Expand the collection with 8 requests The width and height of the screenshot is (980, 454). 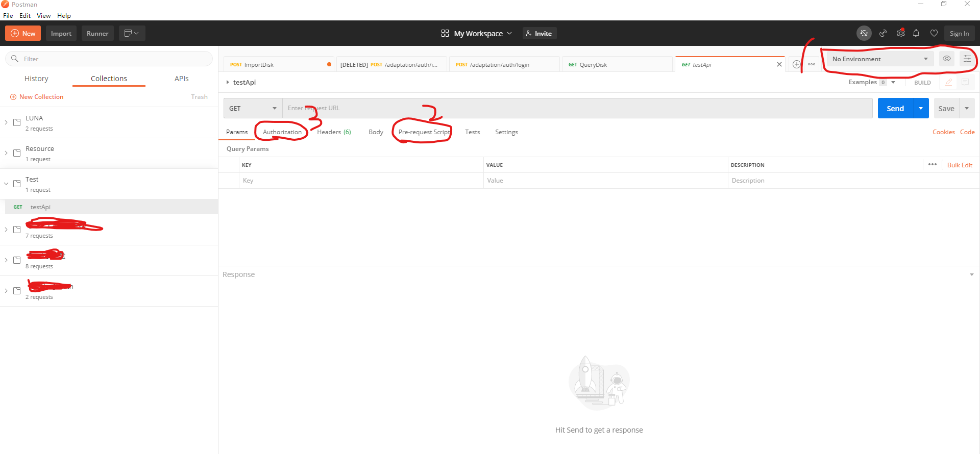tap(6, 260)
